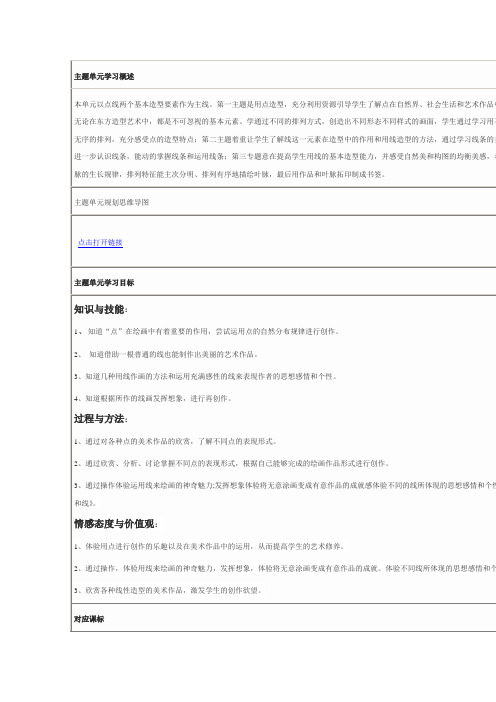Viewport: 496px width, 702px height.
Task: Click the item 欣赏各种线性造型的美术作品
Action: pyautogui.click(x=168, y=590)
